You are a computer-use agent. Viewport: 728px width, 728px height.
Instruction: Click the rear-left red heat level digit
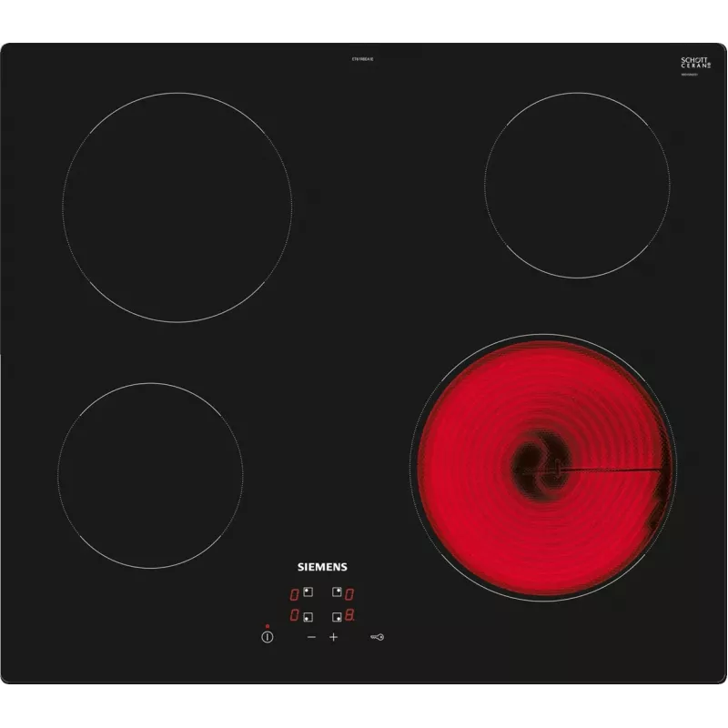coord(294,594)
